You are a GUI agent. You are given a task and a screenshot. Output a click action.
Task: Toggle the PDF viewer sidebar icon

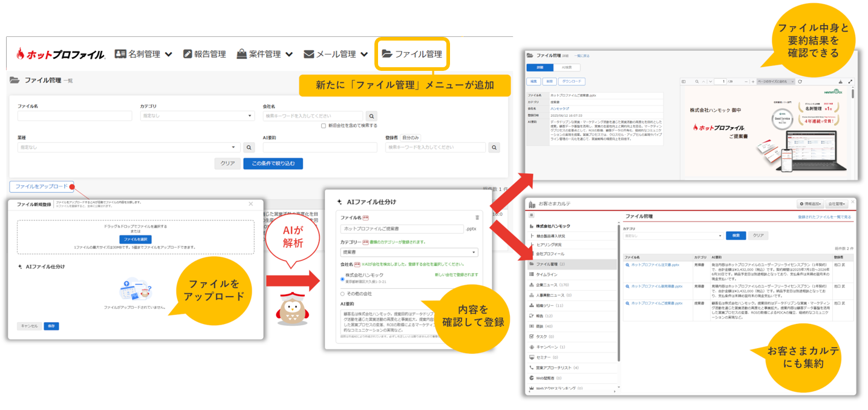point(684,82)
